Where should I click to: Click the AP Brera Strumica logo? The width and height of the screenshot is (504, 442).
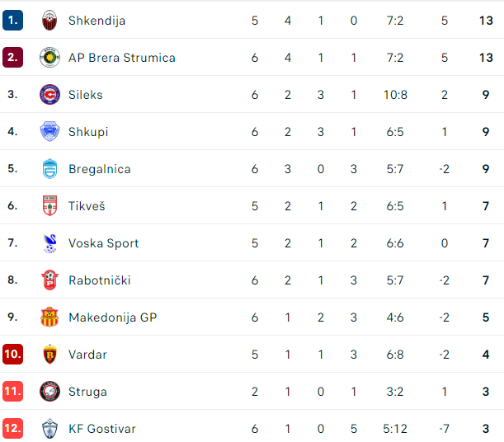click(x=49, y=58)
